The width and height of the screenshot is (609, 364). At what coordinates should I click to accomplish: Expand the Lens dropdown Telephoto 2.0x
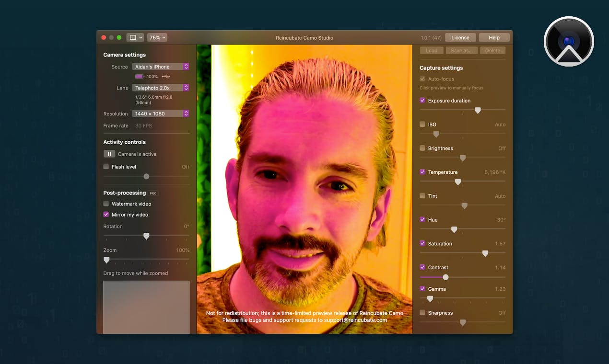pos(161,88)
